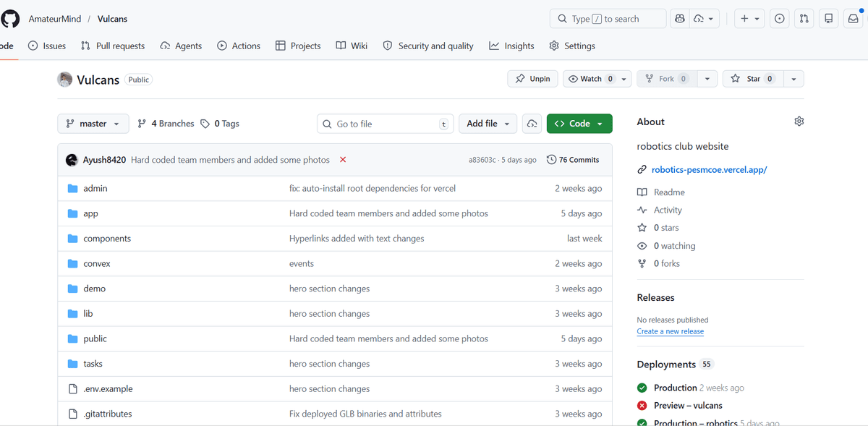The width and height of the screenshot is (868, 426).
Task: Click the Fork button
Action: (x=666, y=79)
